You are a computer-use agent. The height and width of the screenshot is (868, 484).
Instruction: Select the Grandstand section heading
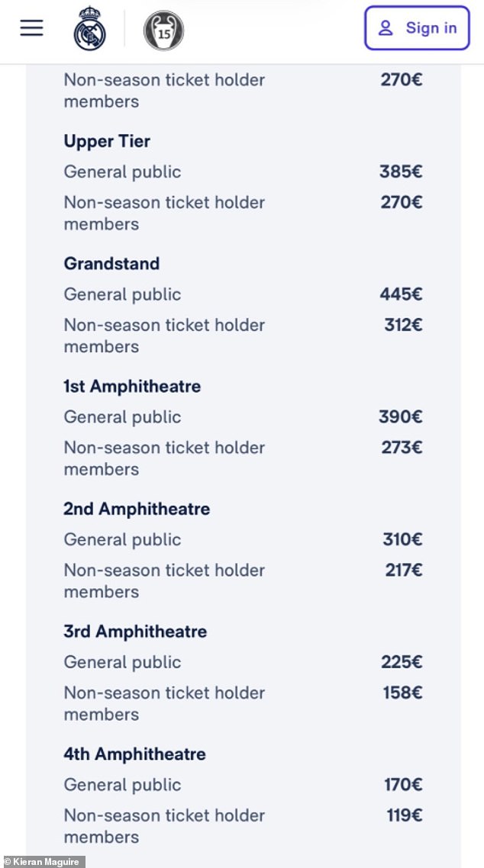coord(111,264)
